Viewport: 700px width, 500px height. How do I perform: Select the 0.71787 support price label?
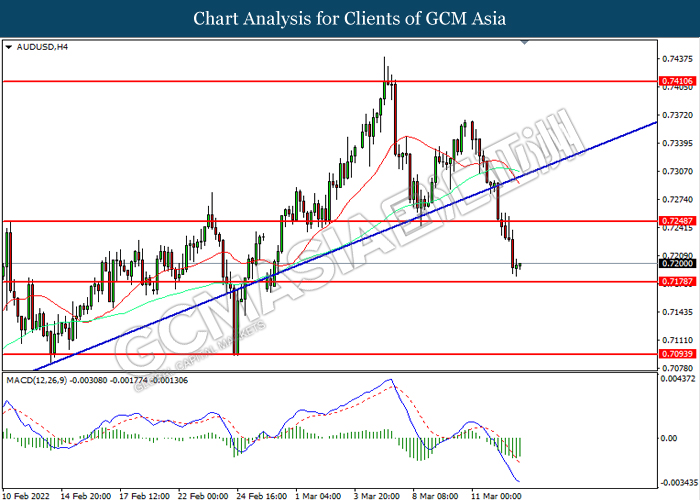677,282
